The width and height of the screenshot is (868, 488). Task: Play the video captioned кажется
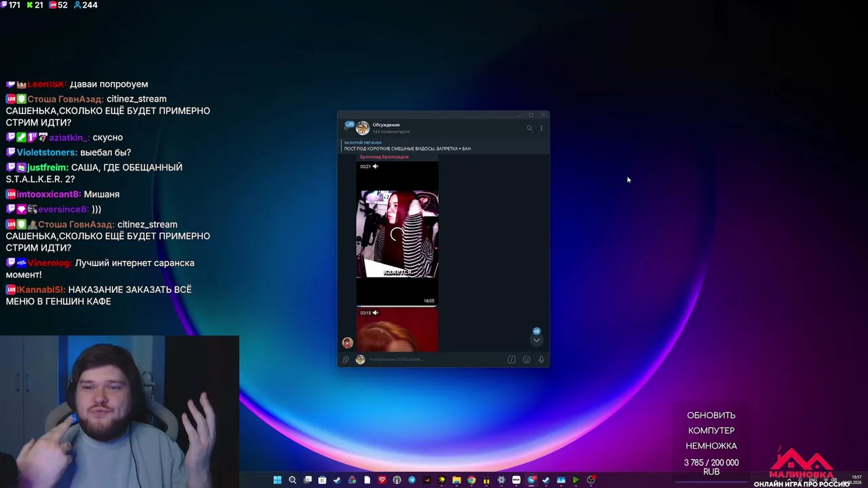[x=397, y=234]
